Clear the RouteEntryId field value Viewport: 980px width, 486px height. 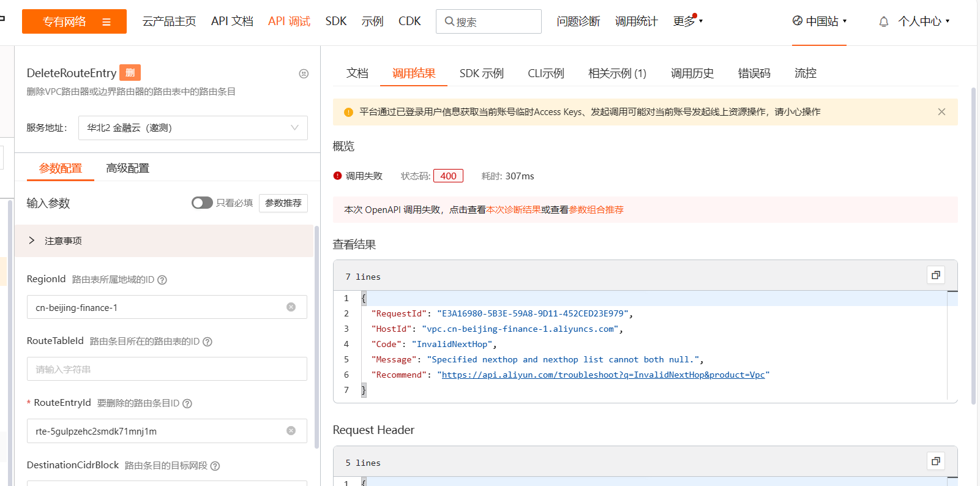pyautogui.click(x=291, y=431)
